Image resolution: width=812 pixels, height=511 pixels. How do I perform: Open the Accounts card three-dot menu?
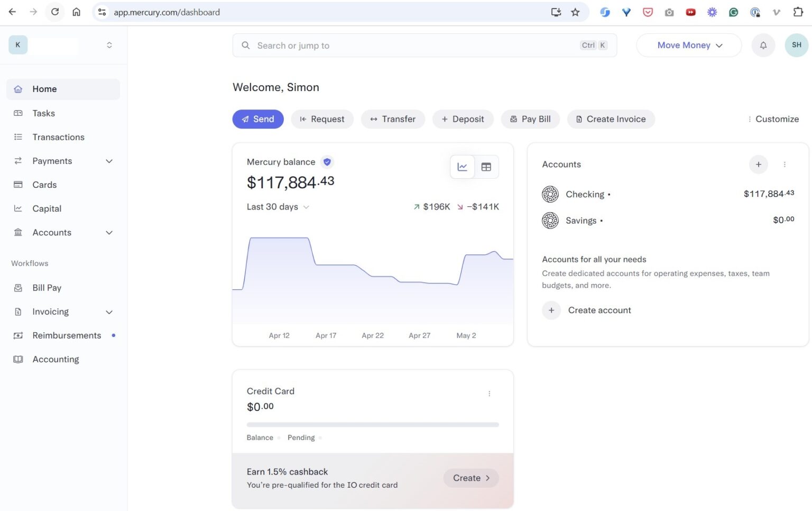pyautogui.click(x=785, y=165)
